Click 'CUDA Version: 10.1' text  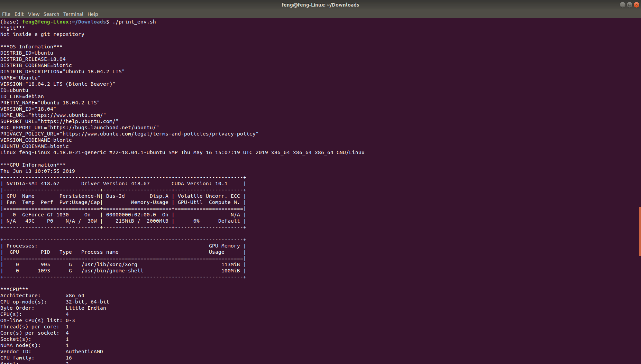[x=199, y=184]
